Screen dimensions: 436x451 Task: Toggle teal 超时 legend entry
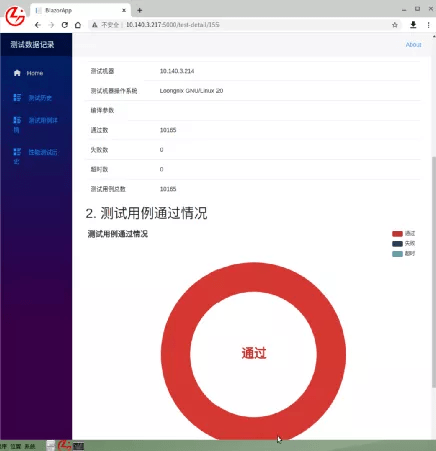(x=403, y=254)
